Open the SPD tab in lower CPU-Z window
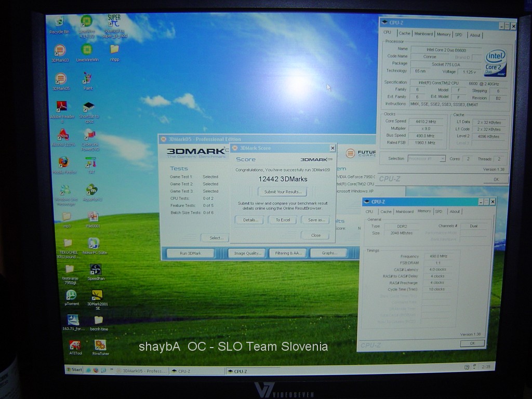Viewport: 532px width, 399px height. pos(438,211)
